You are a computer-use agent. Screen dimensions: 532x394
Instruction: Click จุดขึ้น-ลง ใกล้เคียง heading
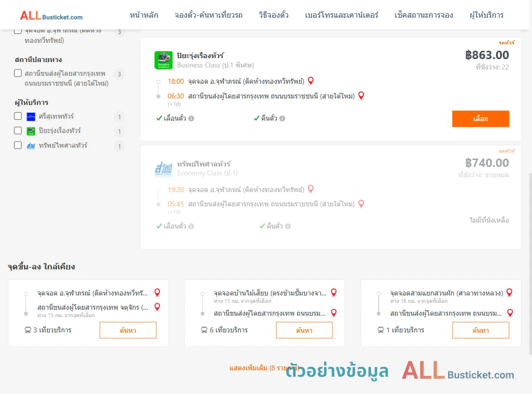point(41,267)
